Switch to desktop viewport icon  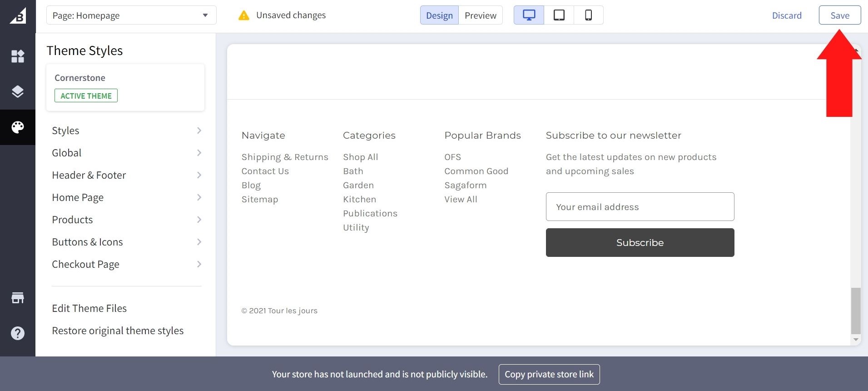click(x=529, y=15)
